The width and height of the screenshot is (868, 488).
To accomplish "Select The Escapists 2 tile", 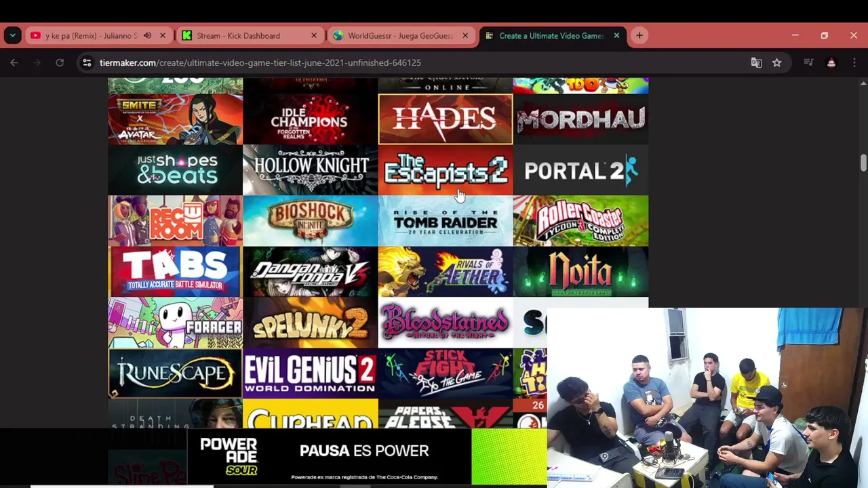I will [446, 170].
